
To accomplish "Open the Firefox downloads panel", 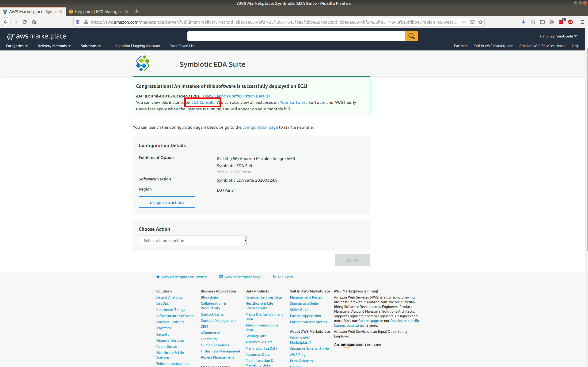I will click(524, 22).
